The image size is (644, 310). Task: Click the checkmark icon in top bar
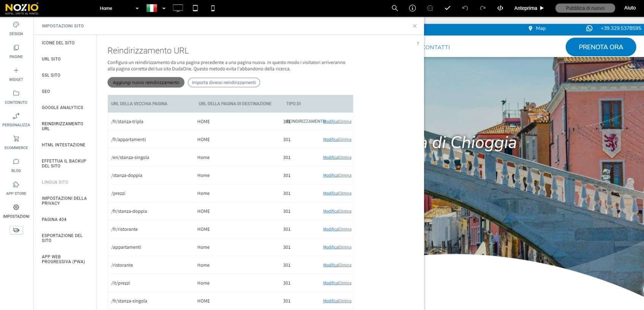[447, 8]
